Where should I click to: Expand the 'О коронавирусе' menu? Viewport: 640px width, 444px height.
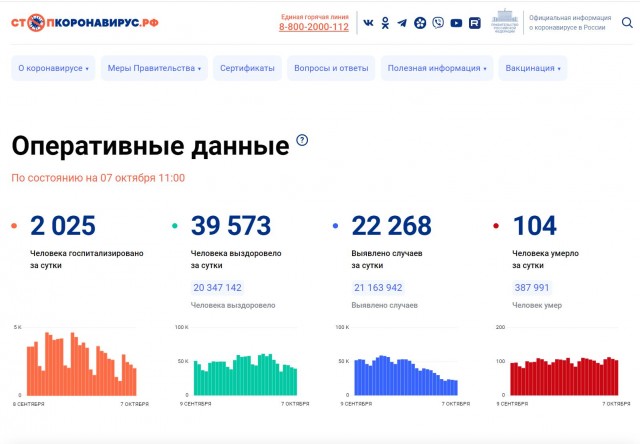pyautogui.click(x=53, y=68)
